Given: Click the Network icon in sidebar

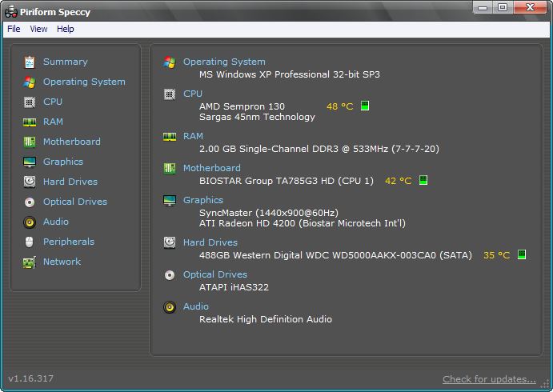Looking at the screenshot, I should [30, 262].
